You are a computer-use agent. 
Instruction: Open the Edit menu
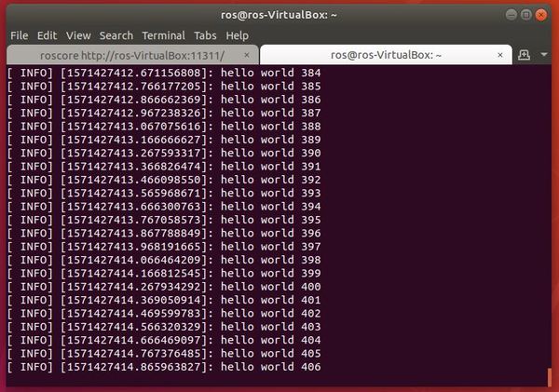(47, 35)
